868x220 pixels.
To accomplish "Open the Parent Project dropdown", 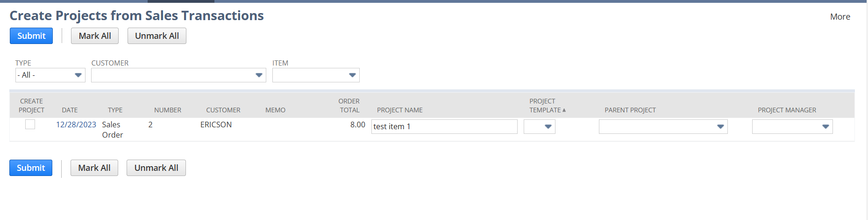I will [x=720, y=126].
